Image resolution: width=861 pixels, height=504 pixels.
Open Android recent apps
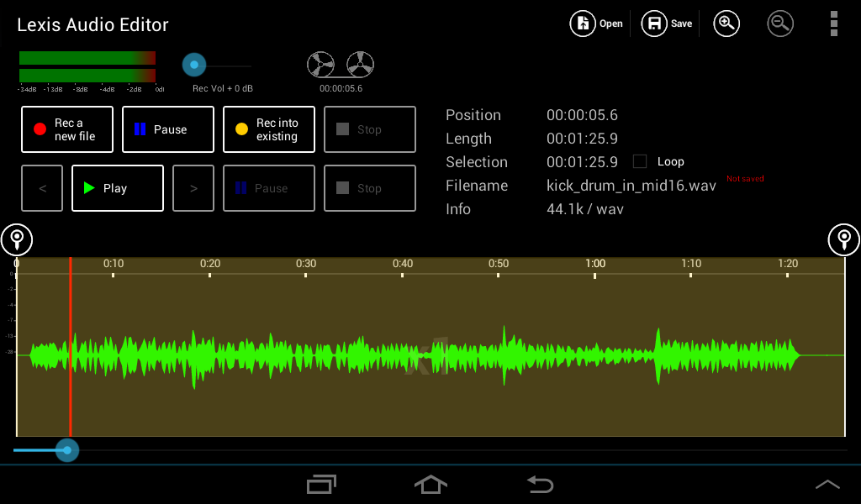(321, 484)
